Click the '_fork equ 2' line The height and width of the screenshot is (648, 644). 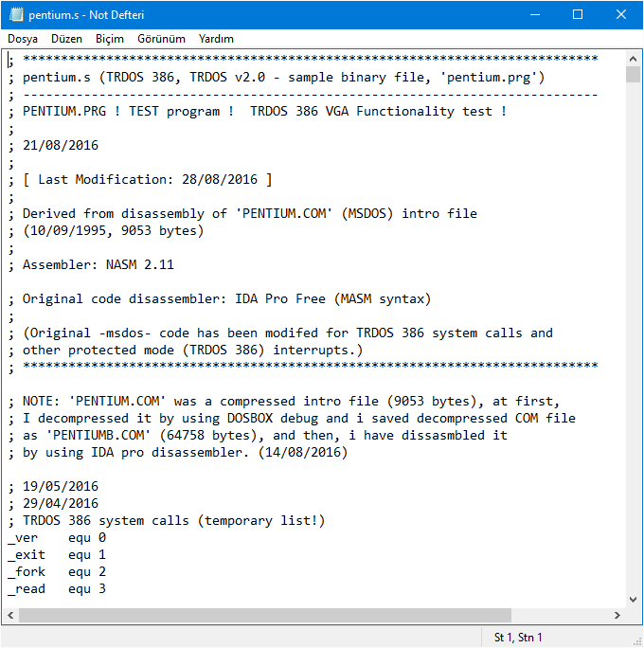[x=57, y=572]
